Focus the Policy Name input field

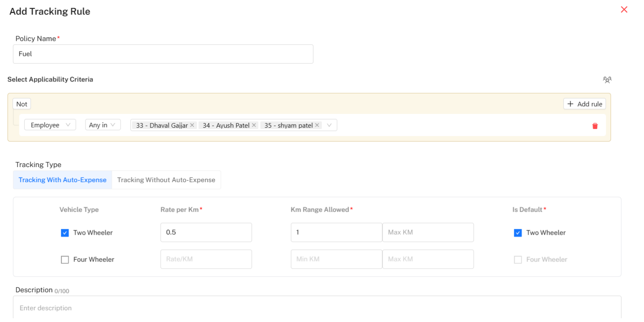(163, 54)
